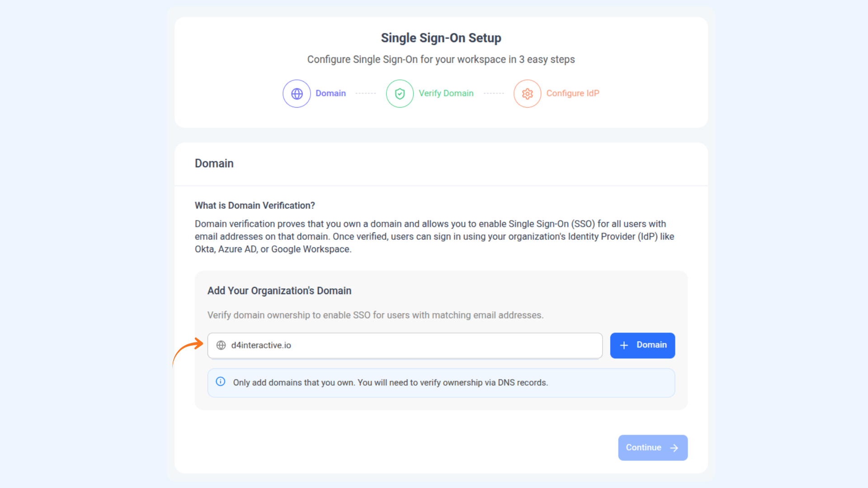Click the "Add Your Organization's Domain" heading

click(279, 291)
